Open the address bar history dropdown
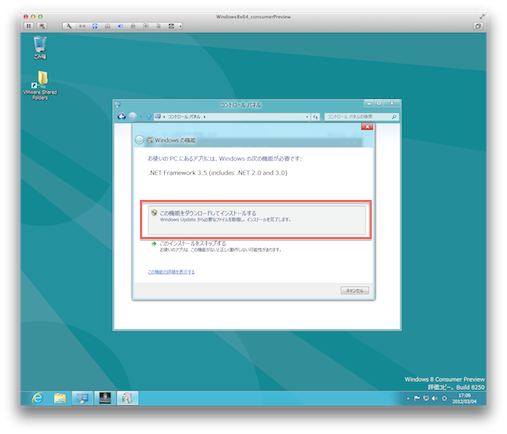 click(307, 117)
